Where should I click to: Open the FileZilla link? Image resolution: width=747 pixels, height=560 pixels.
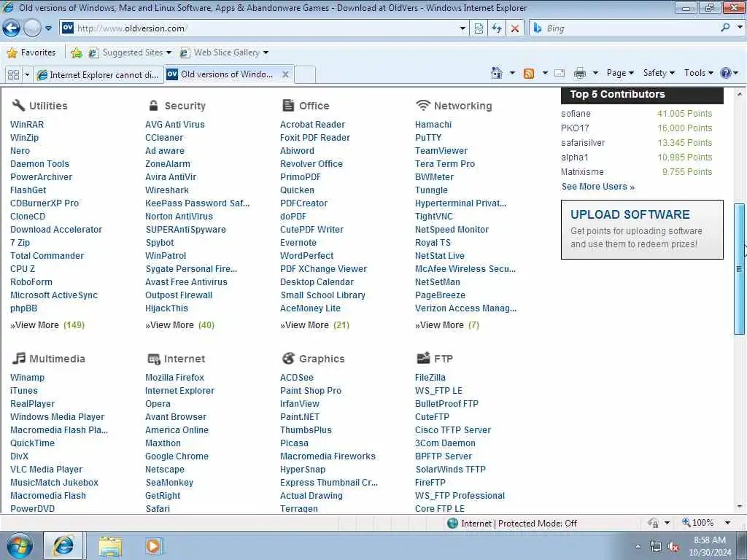[x=430, y=377]
